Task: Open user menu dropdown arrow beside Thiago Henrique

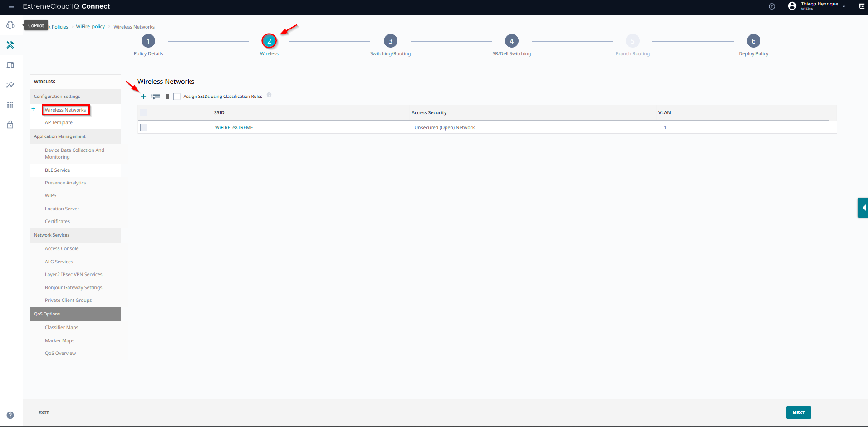Action: 844,6
